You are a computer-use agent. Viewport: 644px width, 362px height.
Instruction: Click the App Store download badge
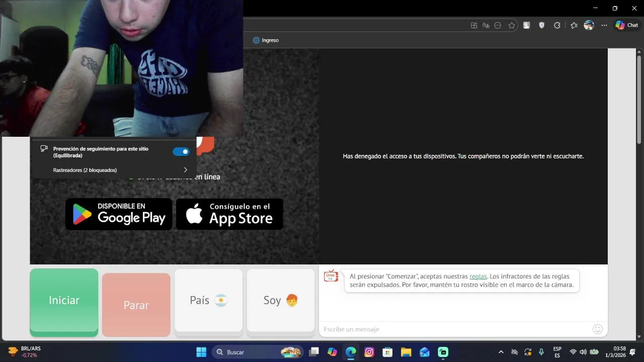coord(229,214)
